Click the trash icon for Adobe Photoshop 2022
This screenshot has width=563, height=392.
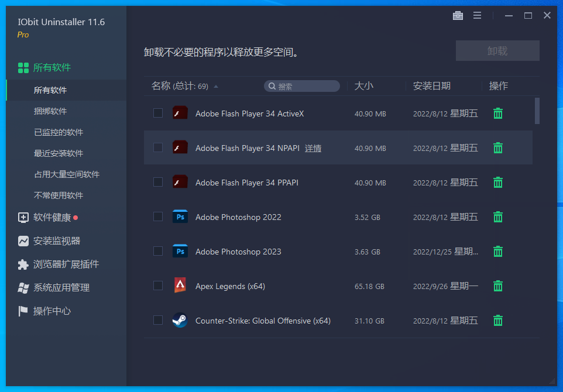click(x=497, y=216)
